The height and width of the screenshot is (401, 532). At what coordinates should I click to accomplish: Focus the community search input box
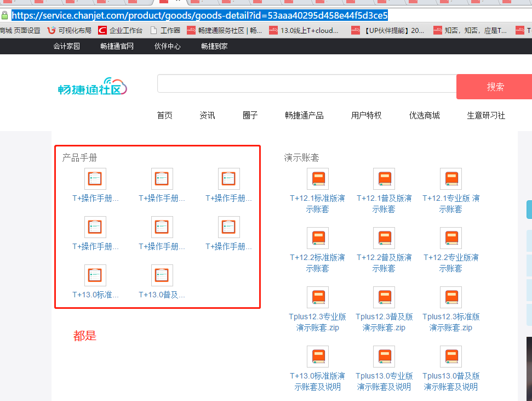[307, 83]
